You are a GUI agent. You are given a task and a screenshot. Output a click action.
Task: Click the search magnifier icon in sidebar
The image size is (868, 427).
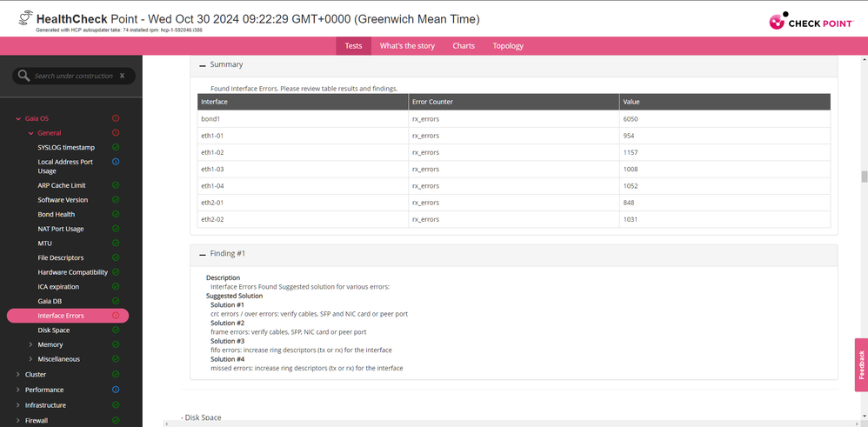pyautogui.click(x=23, y=77)
